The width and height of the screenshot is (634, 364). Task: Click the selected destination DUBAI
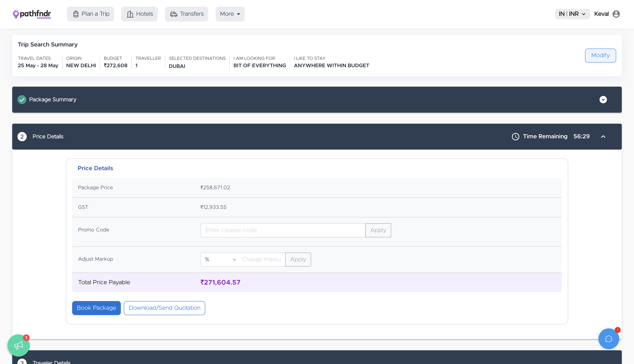click(177, 66)
